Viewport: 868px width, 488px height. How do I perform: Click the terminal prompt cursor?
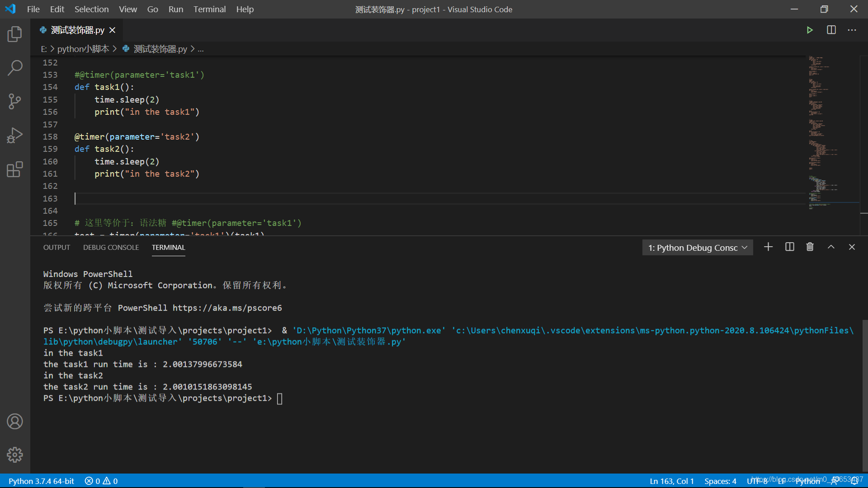coord(280,399)
